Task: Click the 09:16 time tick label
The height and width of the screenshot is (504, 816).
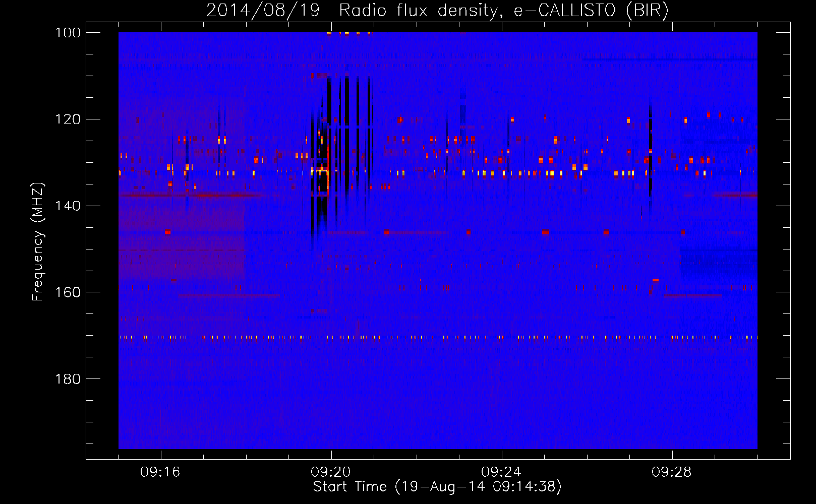Action: tap(160, 472)
